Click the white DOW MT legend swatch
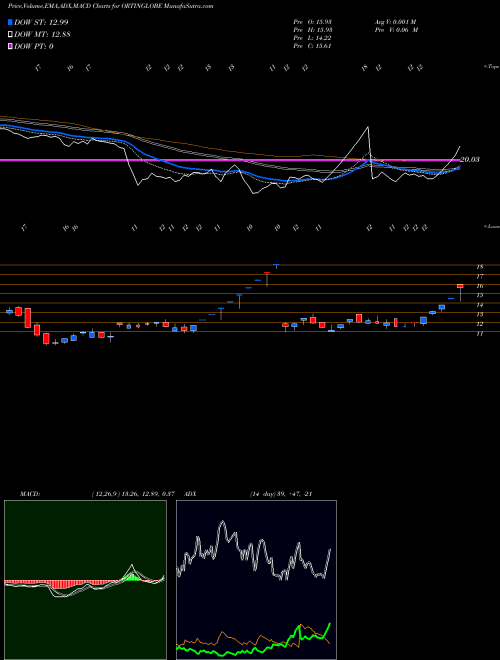 tap(10, 35)
